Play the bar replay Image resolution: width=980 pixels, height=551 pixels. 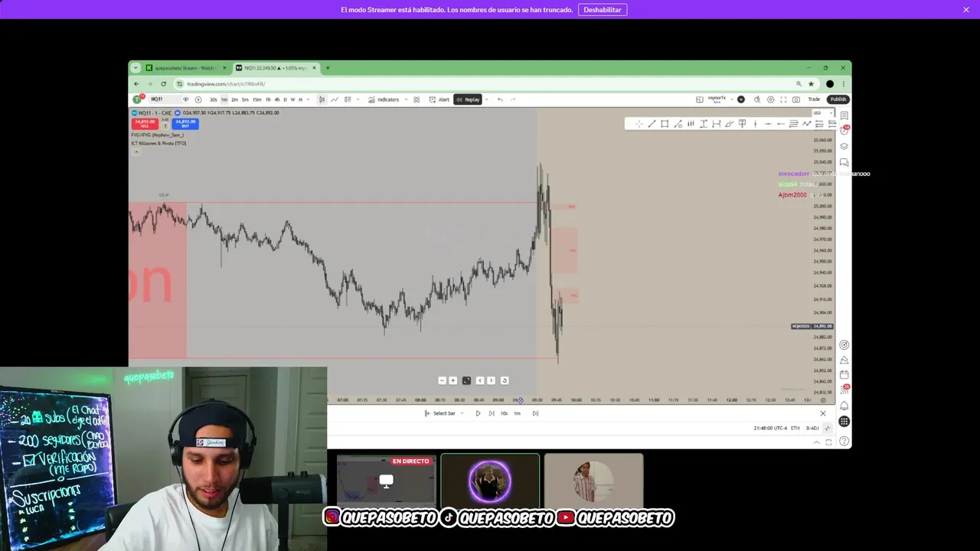[478, 413]
